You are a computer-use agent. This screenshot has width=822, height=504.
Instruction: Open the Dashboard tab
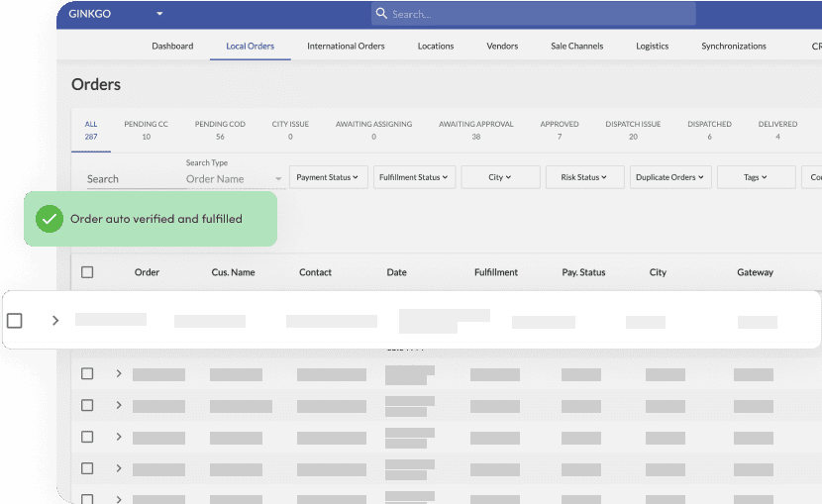pos(172,46)
